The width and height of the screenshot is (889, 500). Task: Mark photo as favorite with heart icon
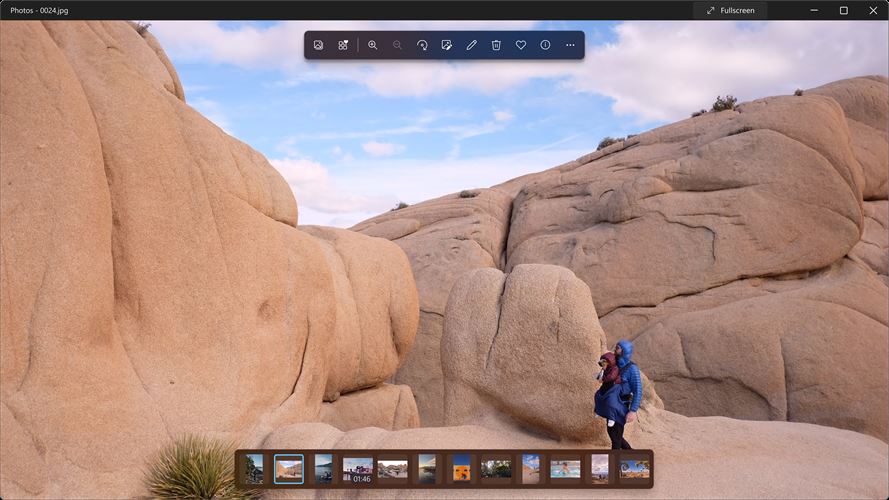pyautogui.click(x=520, y=45)
